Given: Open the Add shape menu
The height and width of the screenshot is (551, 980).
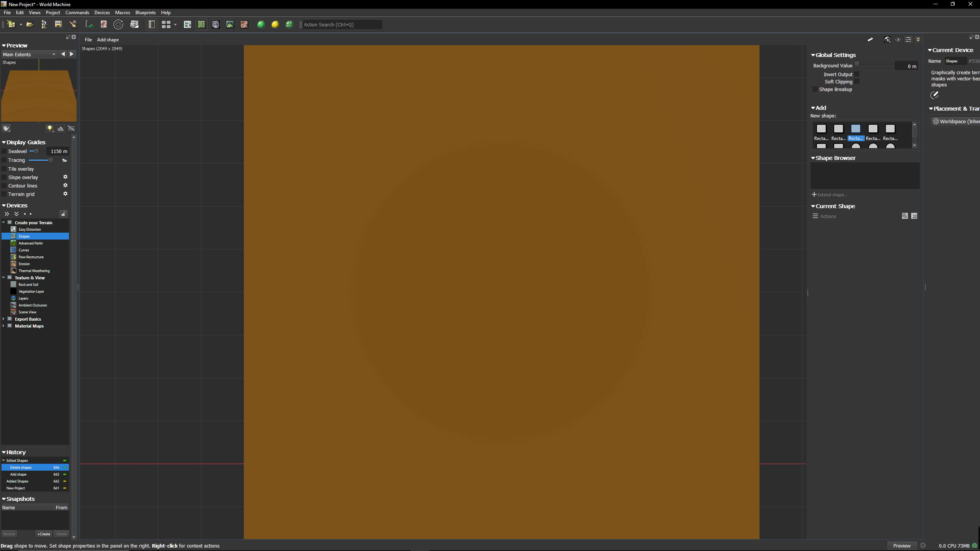Looking at the screenshot, I should (108, 40).
